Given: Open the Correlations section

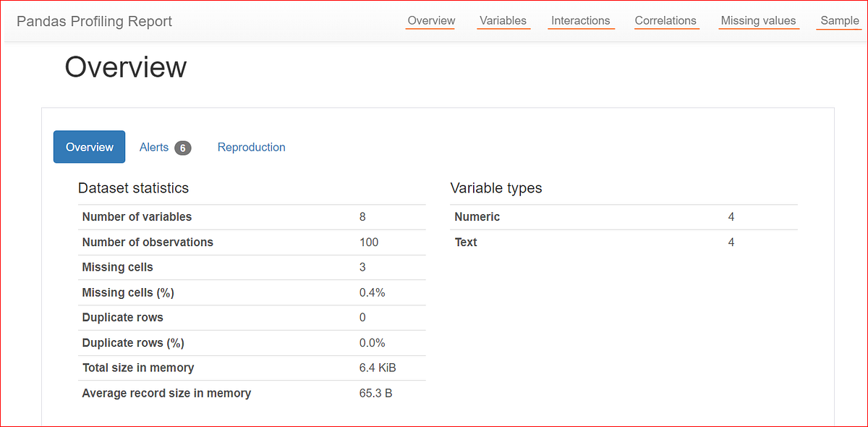Looking at the screenshot, I should (665, 20).
